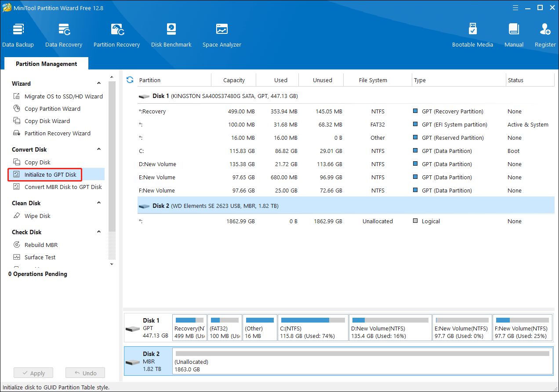Click the Disk 1 drive icon in the partition list
559x392 pixels.
[x=144, y=96]
